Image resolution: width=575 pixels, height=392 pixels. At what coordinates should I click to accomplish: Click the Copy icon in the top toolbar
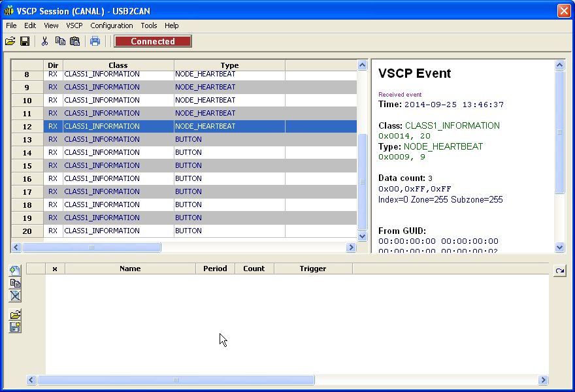(x=60, y=41)
